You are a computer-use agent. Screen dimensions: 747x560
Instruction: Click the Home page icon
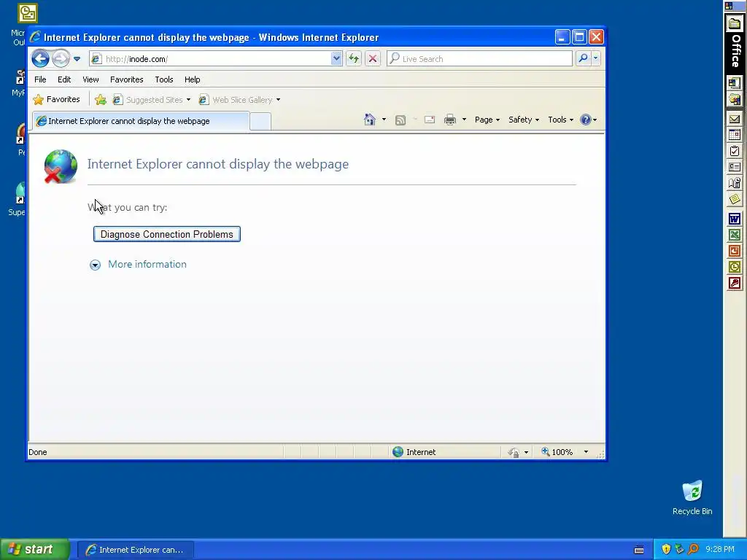click(x=370, y=120)
